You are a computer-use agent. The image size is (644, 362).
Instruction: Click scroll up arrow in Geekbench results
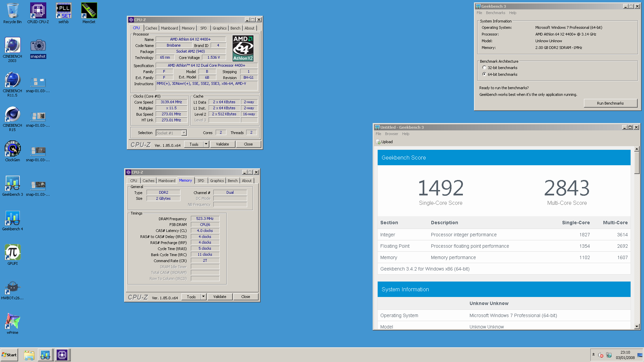pyautogui.click(x=637, y=148)
